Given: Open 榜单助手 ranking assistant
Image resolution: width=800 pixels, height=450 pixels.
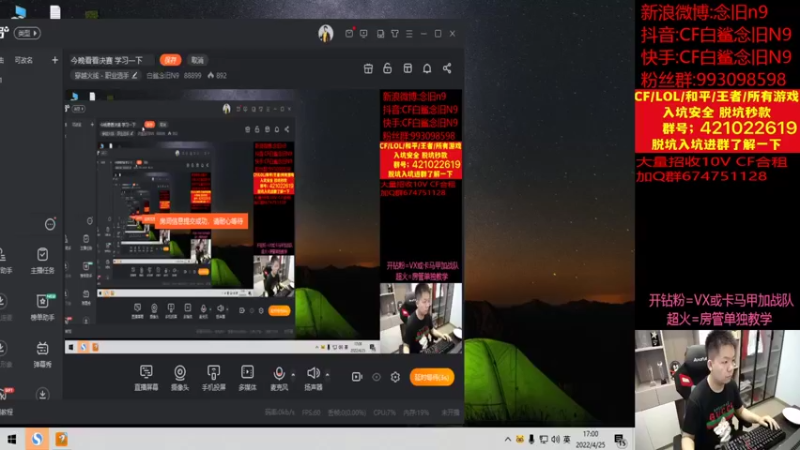Looking at the screenshot, I should coord(42,307).
